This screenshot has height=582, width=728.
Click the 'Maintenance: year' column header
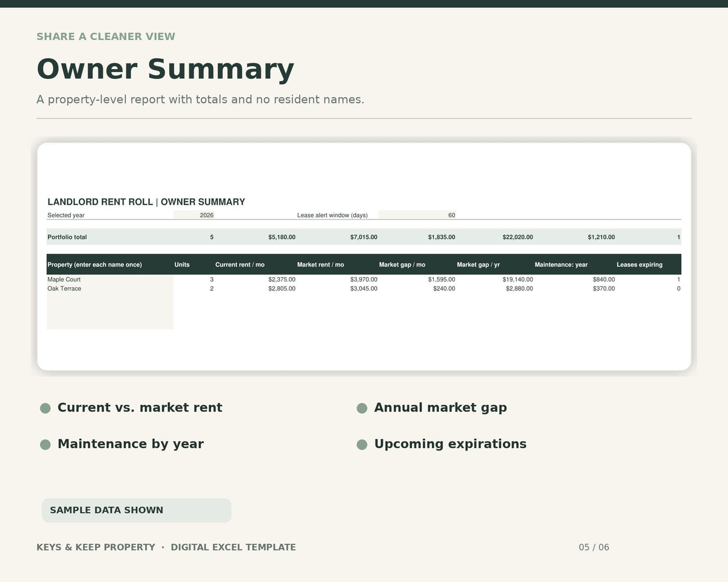point(561,265)
